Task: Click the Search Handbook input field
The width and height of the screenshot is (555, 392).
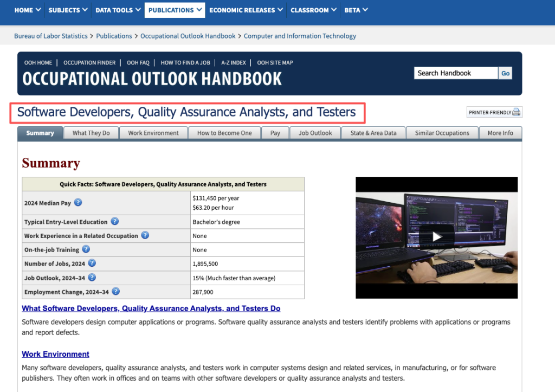Action: [455, 73]
